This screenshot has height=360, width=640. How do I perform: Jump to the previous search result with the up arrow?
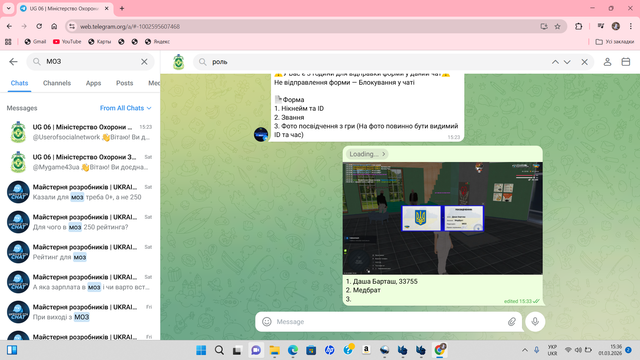pos(555,62)
